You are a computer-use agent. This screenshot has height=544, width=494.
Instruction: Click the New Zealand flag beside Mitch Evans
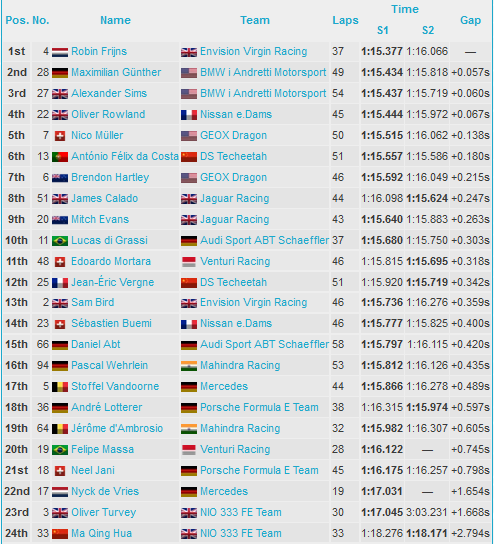tap(60, 220)
